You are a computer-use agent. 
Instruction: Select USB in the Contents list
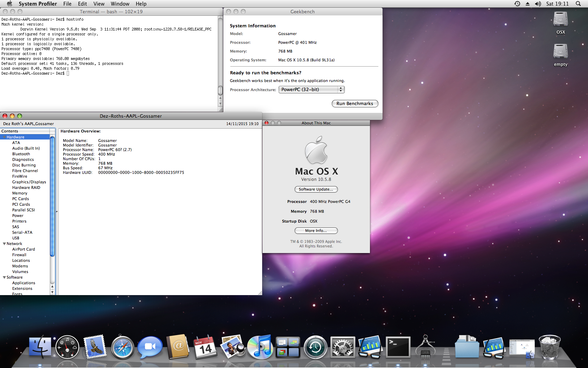(16, 238)
